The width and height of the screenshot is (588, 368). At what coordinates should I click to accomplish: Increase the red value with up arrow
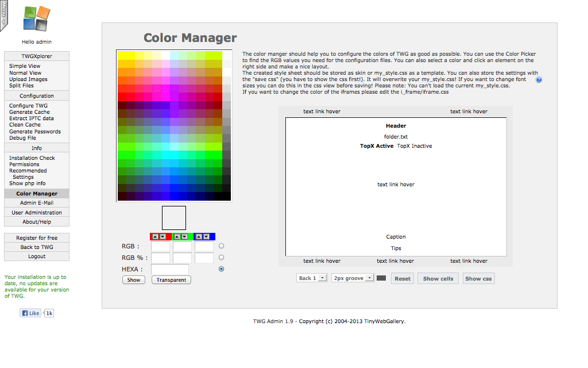pos(155,236)
